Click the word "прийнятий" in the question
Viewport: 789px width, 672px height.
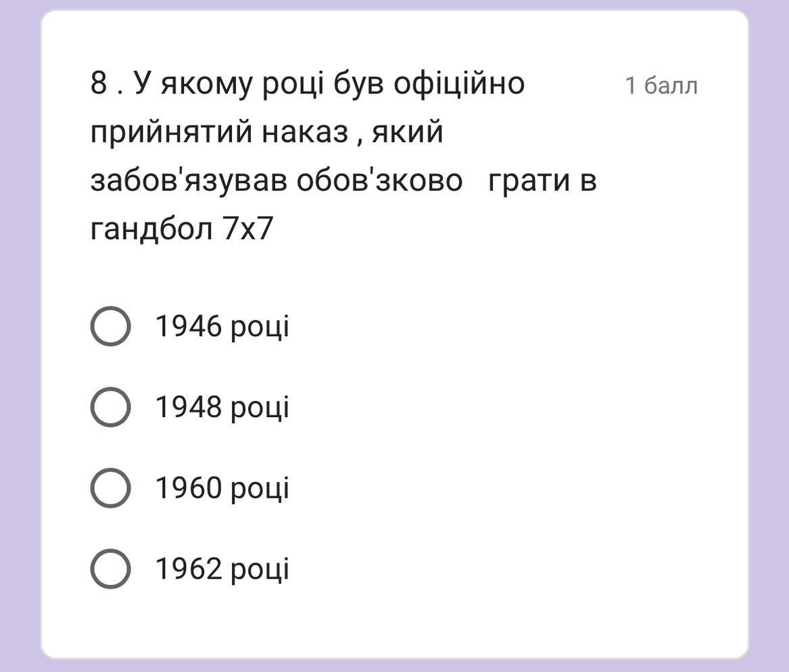[x=172, y=131]
